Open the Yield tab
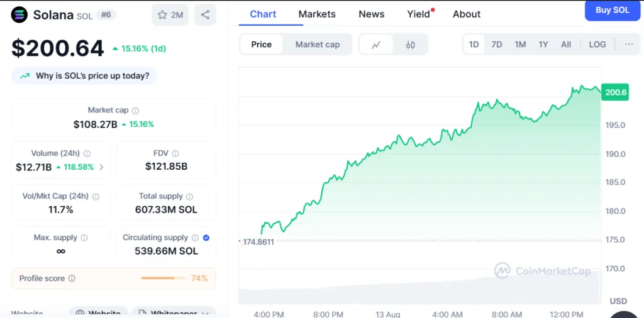The image size is (644, 318). (x=418, y=14)
